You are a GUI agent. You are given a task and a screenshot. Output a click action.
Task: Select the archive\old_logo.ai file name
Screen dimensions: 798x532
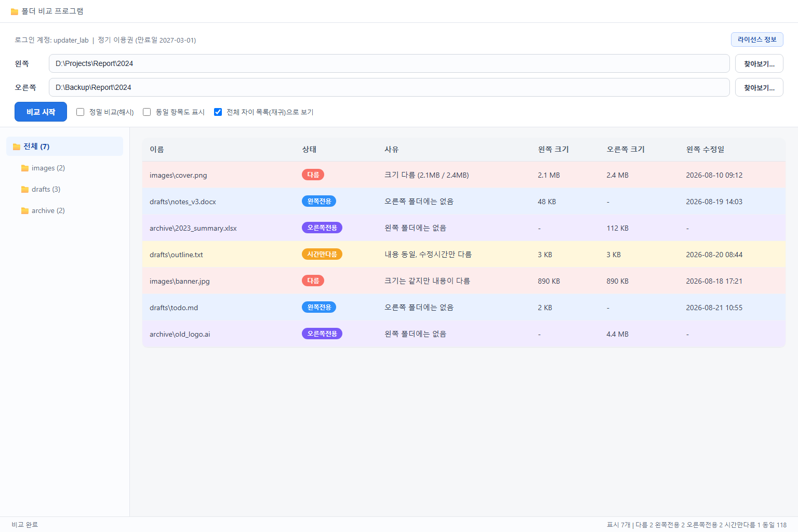click(x=180, y=334)
